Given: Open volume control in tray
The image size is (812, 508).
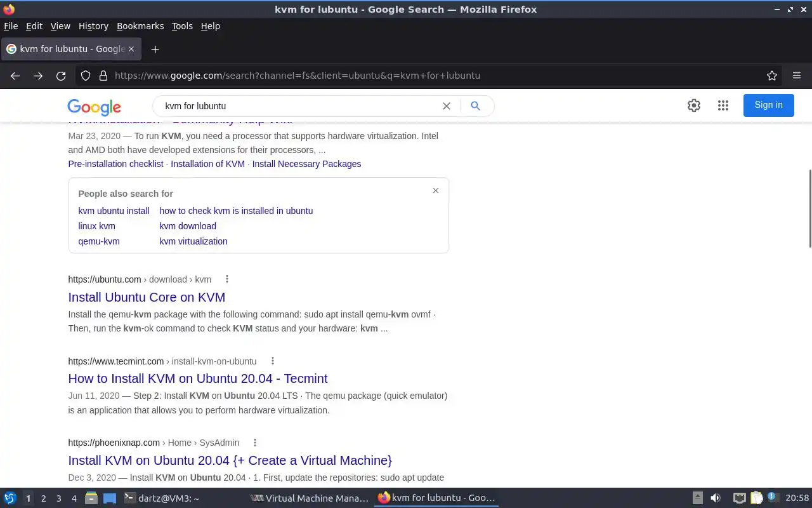Looking at the screenshot, I should point(716,498).
